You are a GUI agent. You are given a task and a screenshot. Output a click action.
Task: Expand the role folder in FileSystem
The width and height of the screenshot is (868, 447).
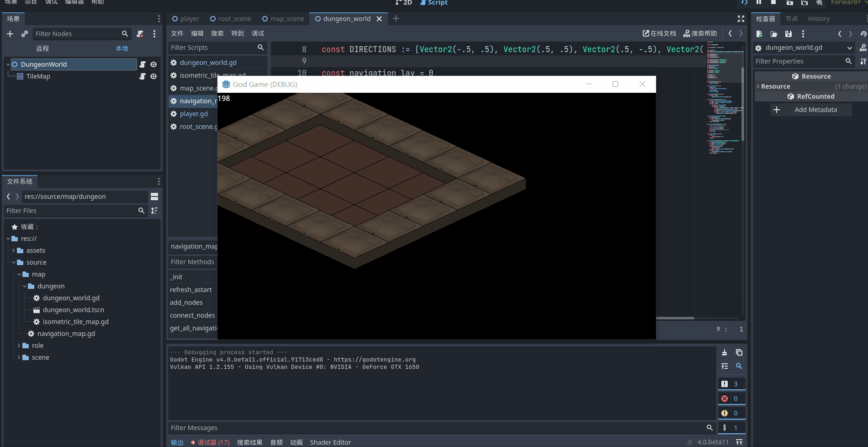click(x=19, y=345)
